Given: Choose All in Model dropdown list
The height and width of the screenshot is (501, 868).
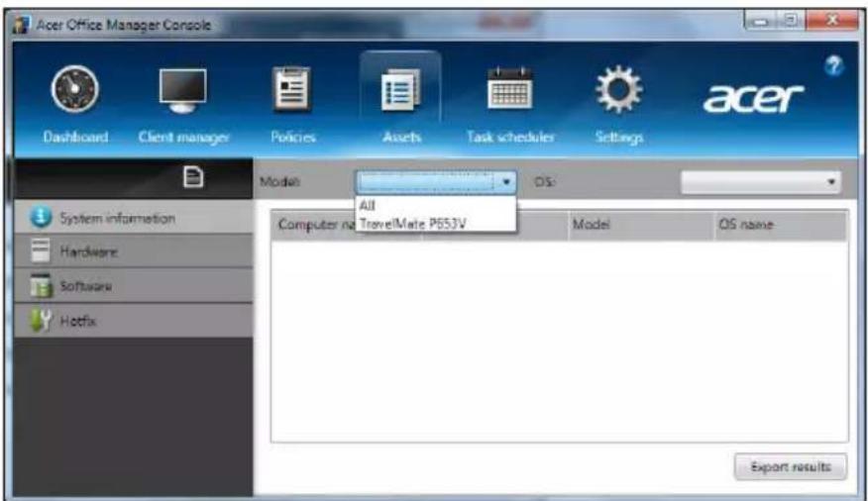Looking at the screenshot, I should click(435, 205).
